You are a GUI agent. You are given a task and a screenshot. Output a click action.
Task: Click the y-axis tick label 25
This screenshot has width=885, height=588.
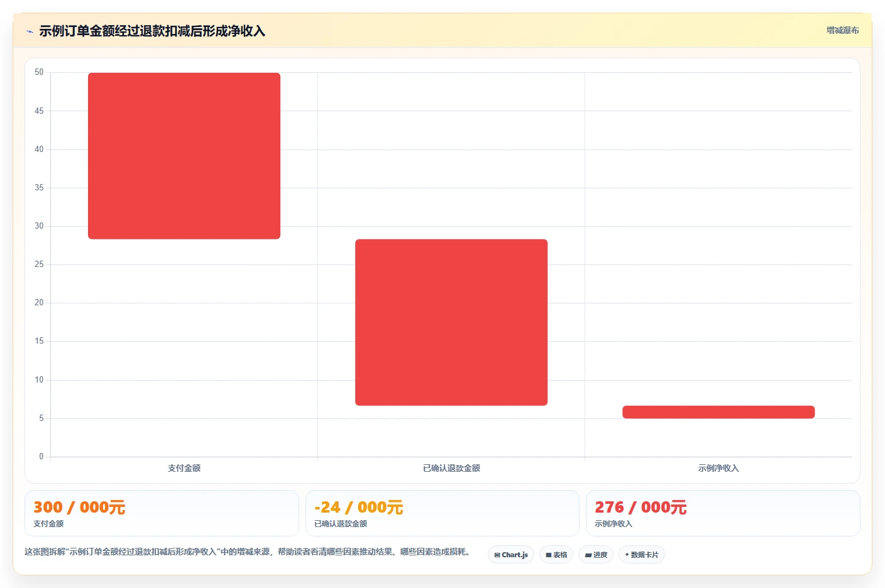39,264
